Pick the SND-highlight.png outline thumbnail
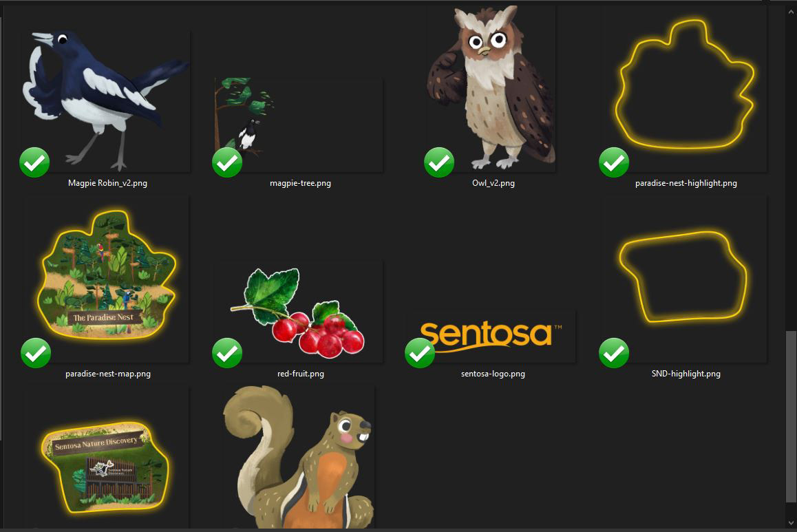 [685, 279]
